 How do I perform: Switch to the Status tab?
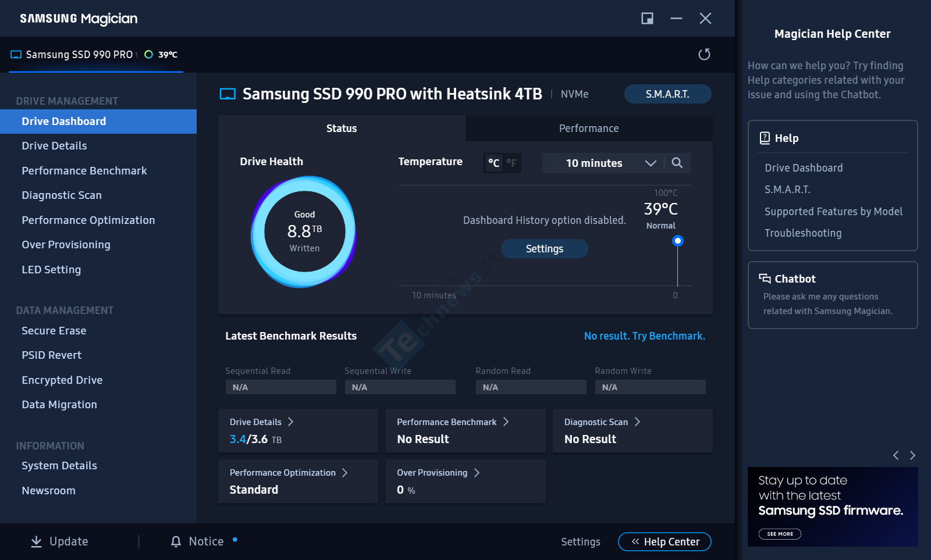click(342, 129)
